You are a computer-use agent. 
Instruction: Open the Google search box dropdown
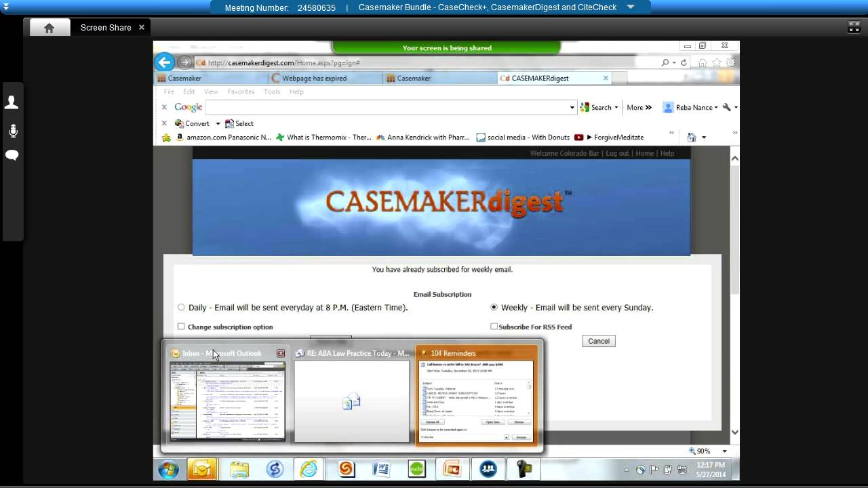point(572,107)
